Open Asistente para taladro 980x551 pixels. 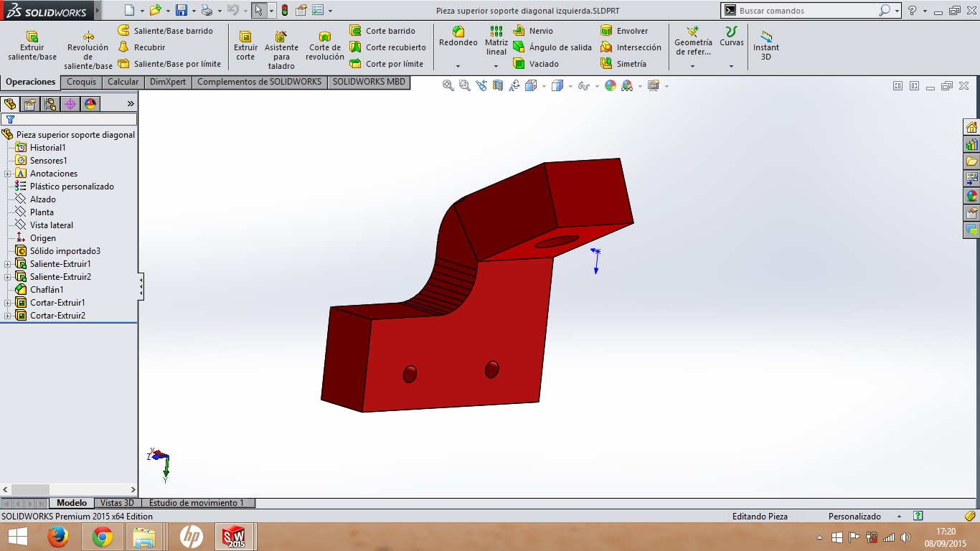pyautogui.click(x=281, y=50)
